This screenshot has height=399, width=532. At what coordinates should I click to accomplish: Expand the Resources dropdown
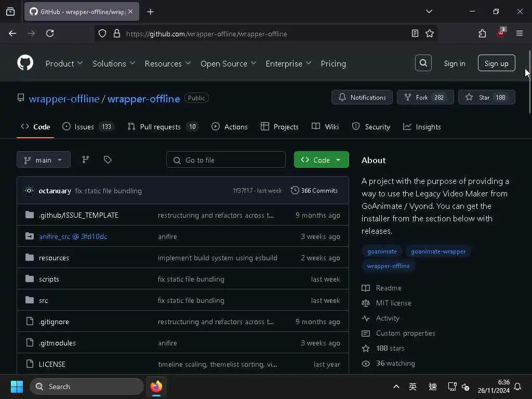click(168, 63)
